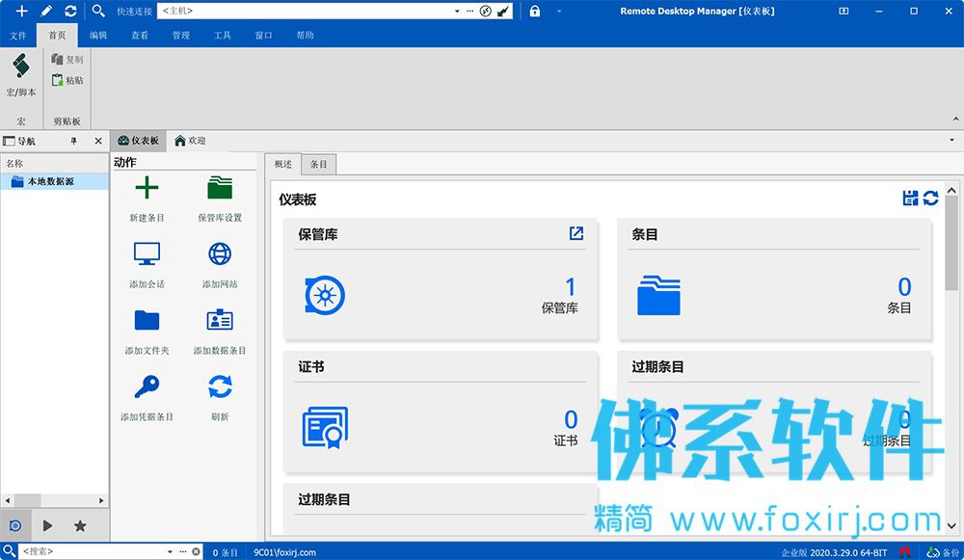This screenshot has width=964, height=560.
Task: Open the tab list dropdown beside 欢迎
Action: point(952,140)
